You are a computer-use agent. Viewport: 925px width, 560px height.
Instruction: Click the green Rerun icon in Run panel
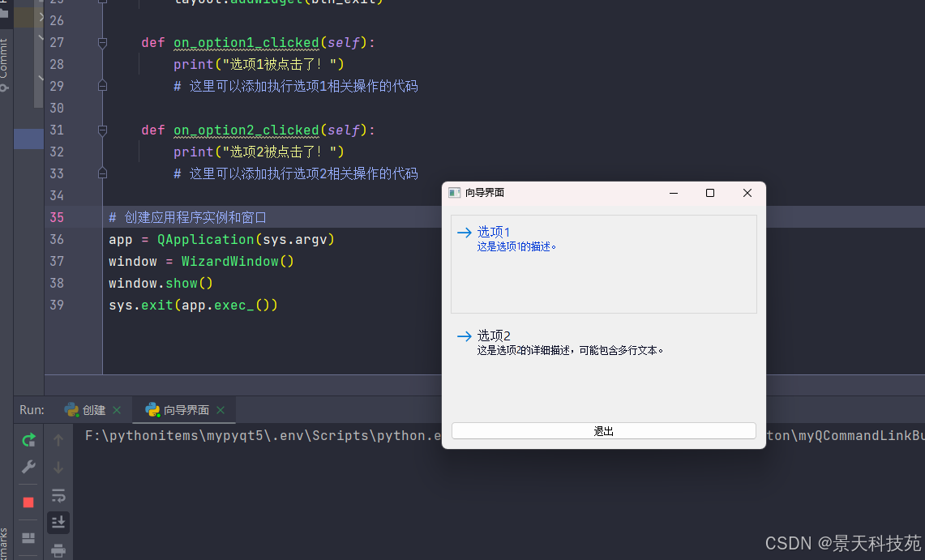[28, 440]
